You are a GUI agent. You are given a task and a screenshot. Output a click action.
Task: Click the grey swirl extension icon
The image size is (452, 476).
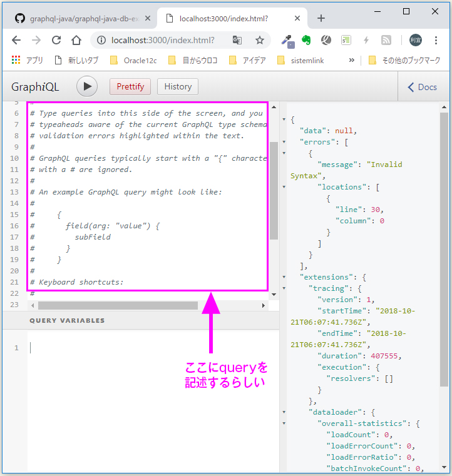(326, 40)
